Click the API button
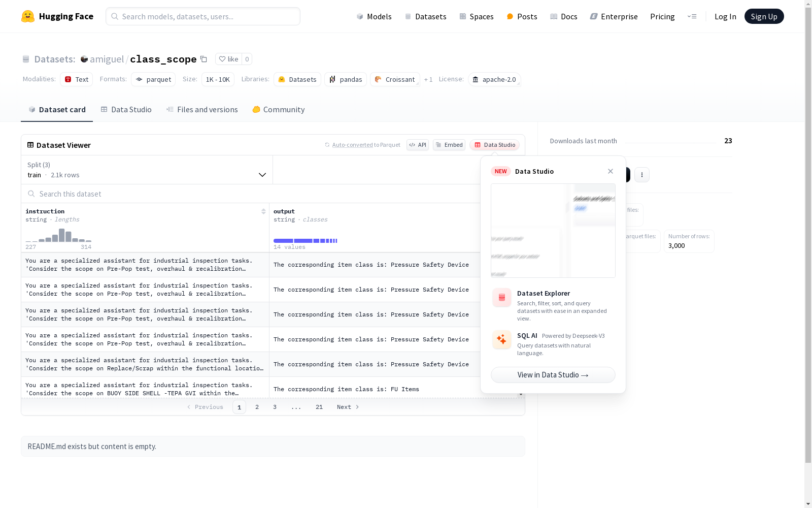812x508 pixels. [418, 145]
